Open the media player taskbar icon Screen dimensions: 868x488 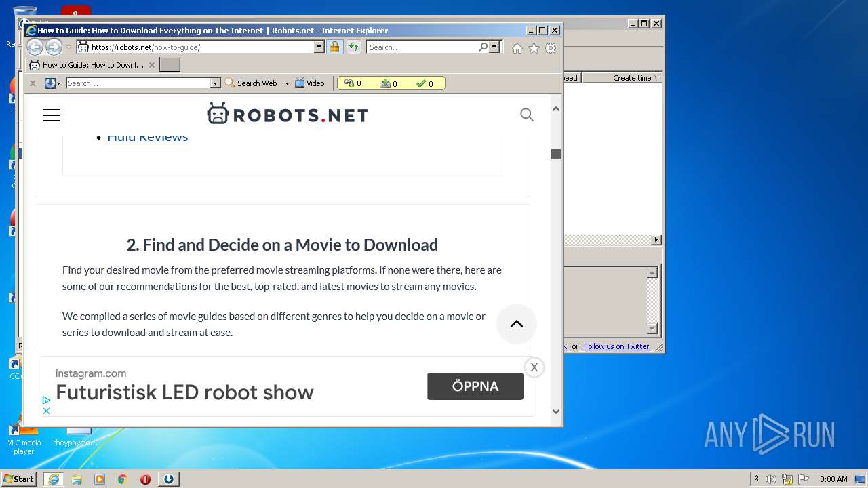point(100,479)
